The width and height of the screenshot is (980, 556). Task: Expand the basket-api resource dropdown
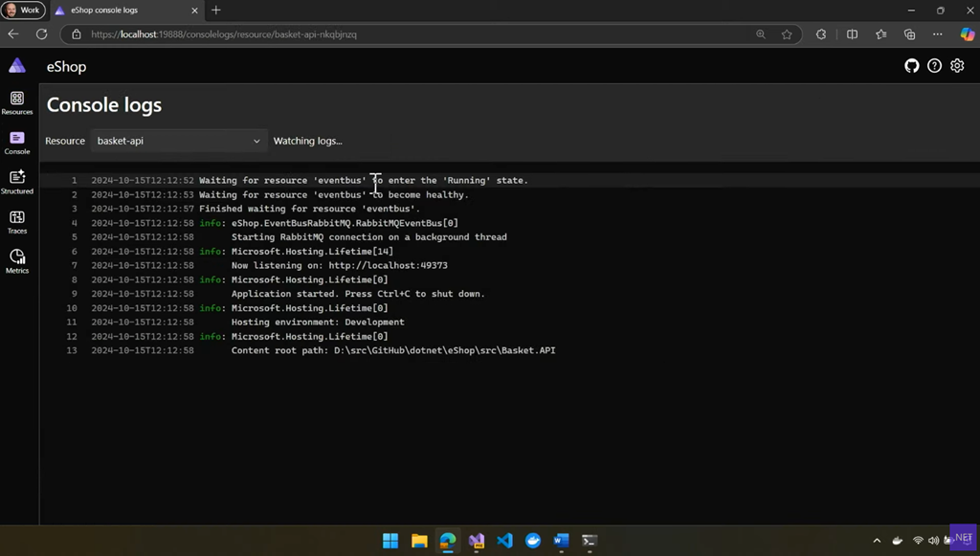178,141
